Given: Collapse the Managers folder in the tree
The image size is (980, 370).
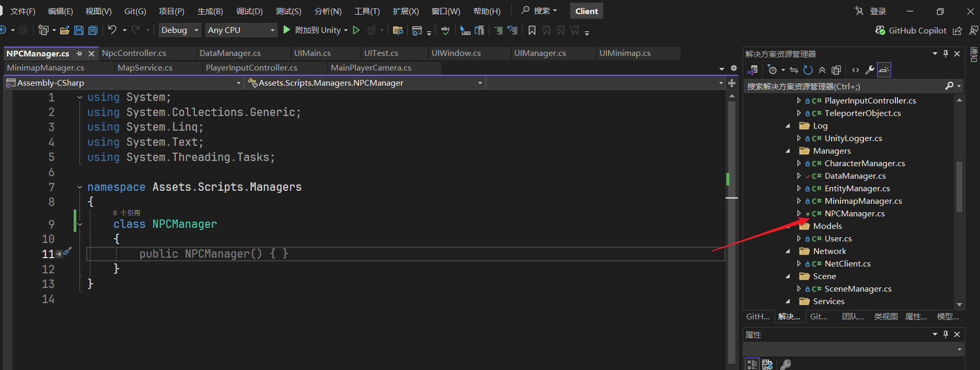Looking at the screenshot, I should pos(788,151).
